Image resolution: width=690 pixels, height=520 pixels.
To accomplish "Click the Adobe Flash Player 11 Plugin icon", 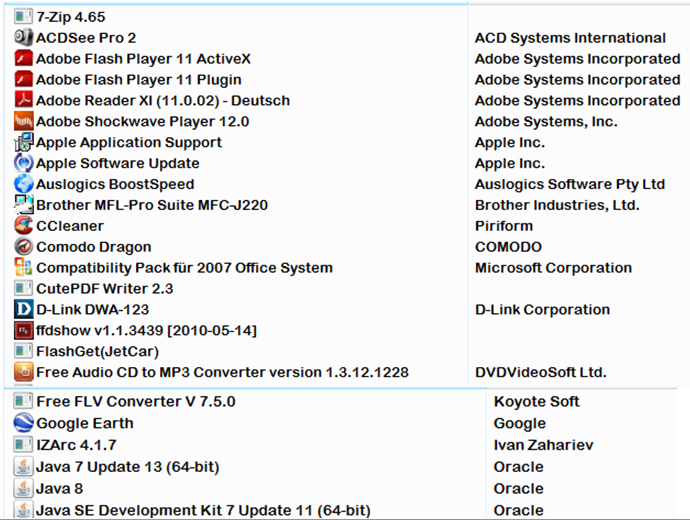I will point(23,79).
